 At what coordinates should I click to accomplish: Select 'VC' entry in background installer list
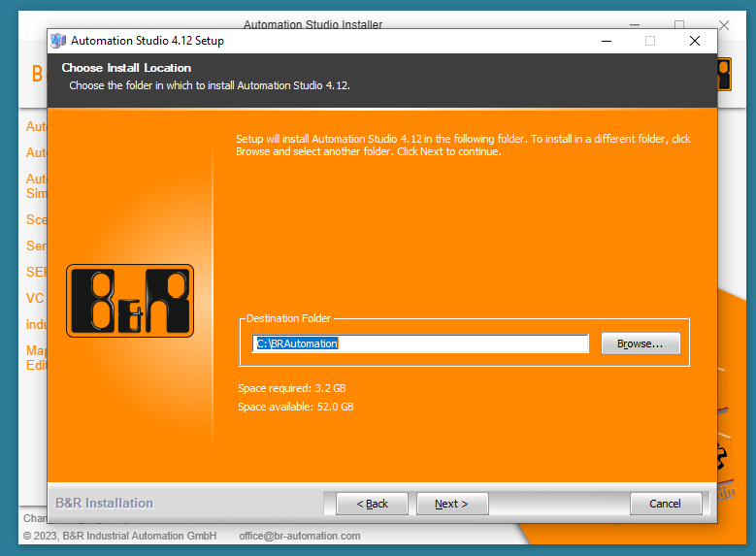point(35,298)
